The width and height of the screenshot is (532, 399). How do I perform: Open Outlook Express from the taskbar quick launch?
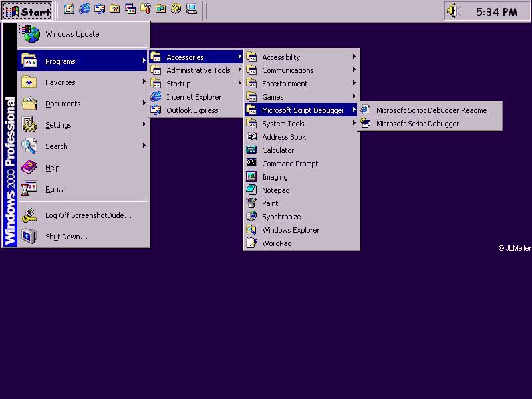(100, 9)
